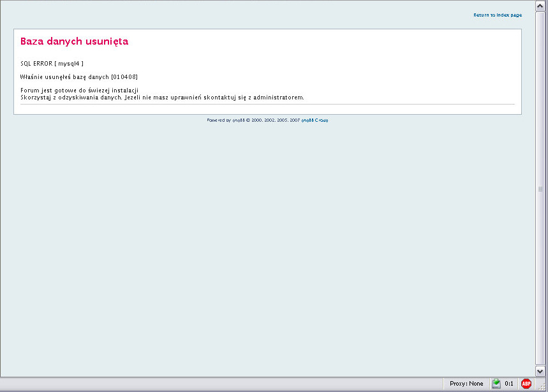Image resolution: width=548 pixels, height=392 pixels.
Task: Open the phpBB Group footer link
Action: [x=315, y=120]
